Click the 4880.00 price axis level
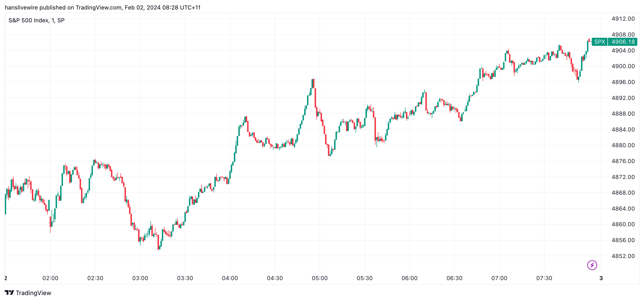Image resolution: width=644 pixels, height=301 pixels. [x=623, y=145]
